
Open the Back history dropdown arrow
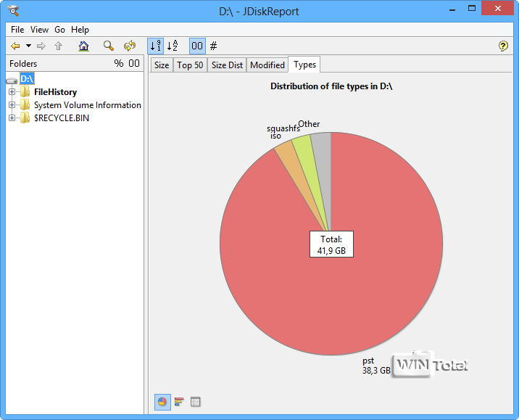(29, 46)
